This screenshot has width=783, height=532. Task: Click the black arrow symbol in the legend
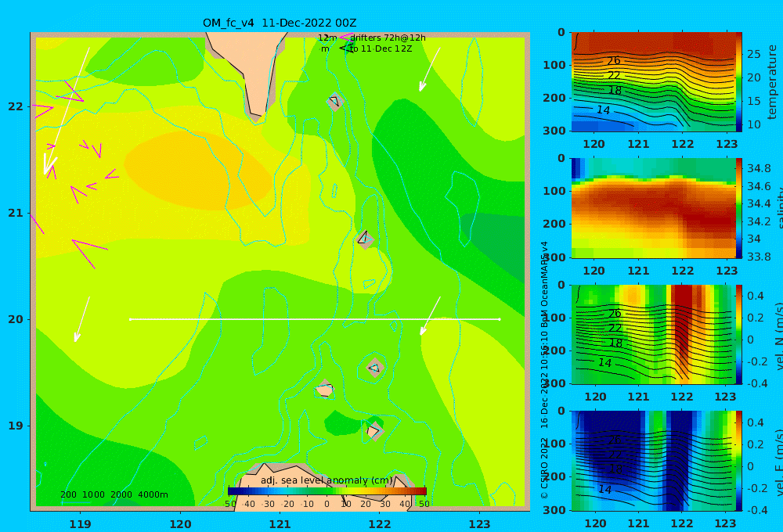coord(345,49)
